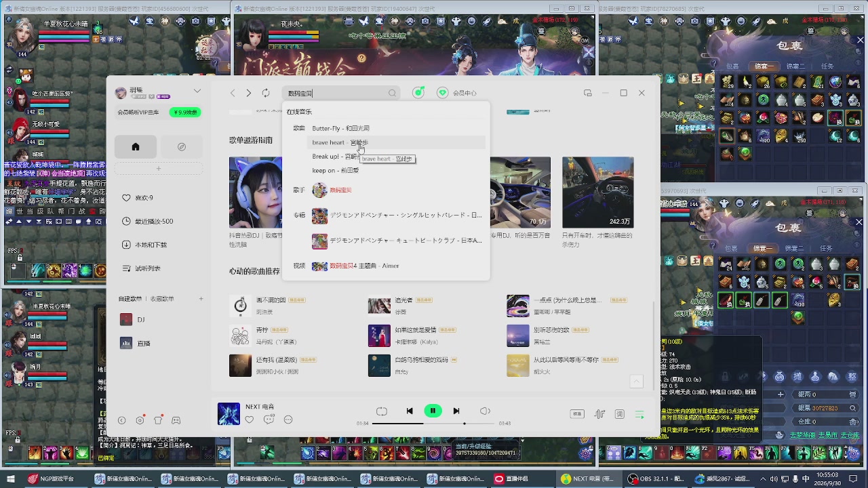868x488 pixels.
Task: Go back with the left arrow in music player
Action: [233, 93]
